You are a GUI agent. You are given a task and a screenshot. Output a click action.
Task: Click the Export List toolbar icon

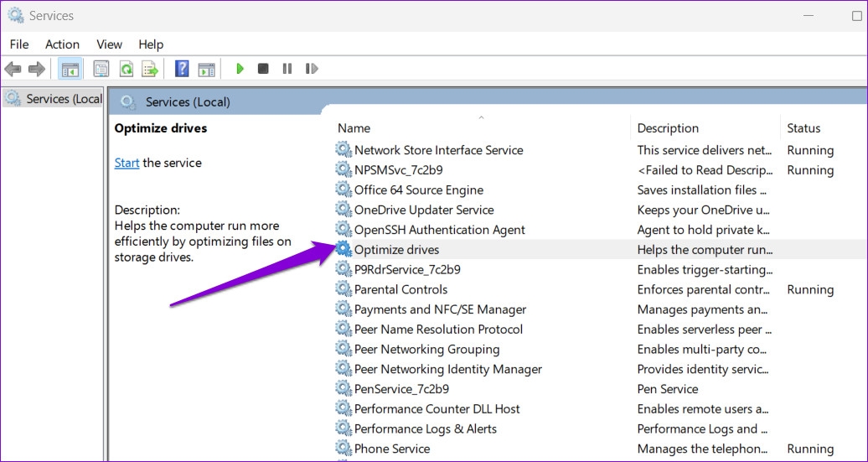[x=150, y=69]
